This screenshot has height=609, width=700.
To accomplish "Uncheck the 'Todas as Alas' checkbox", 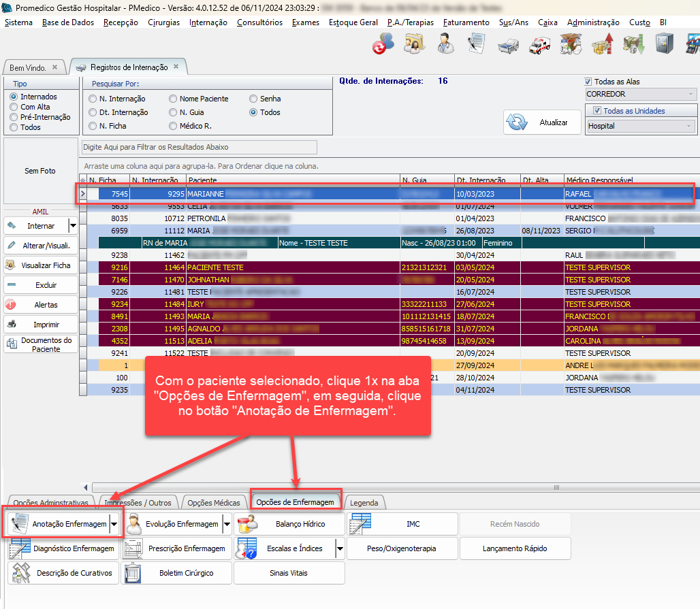I will 589,82.
